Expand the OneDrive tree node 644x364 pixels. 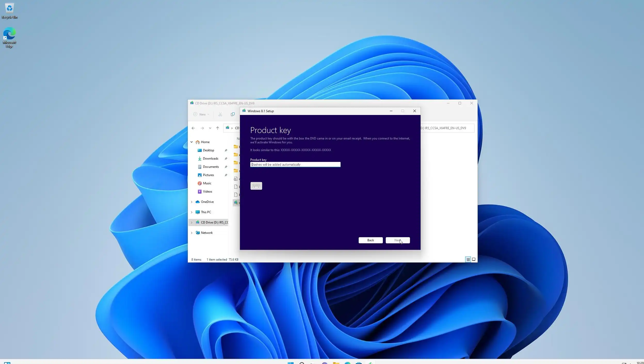(x=191, y=202)
